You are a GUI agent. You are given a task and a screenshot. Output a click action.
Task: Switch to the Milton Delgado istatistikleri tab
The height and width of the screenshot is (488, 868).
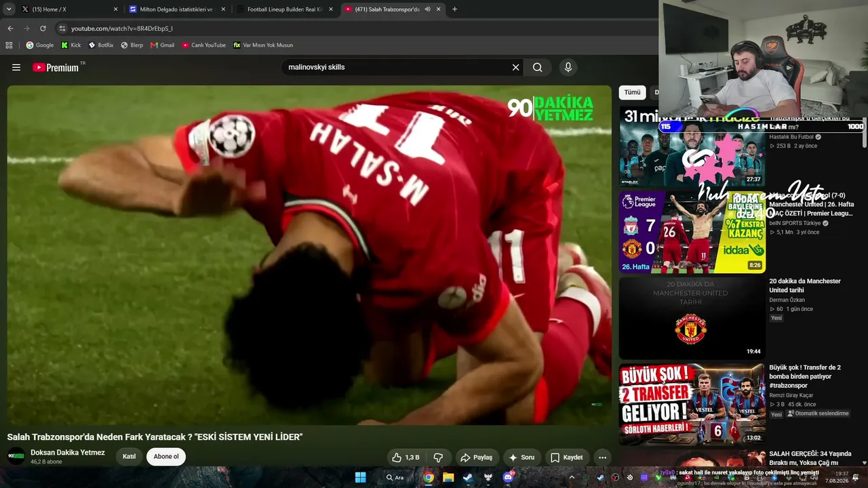click(176, 9)
